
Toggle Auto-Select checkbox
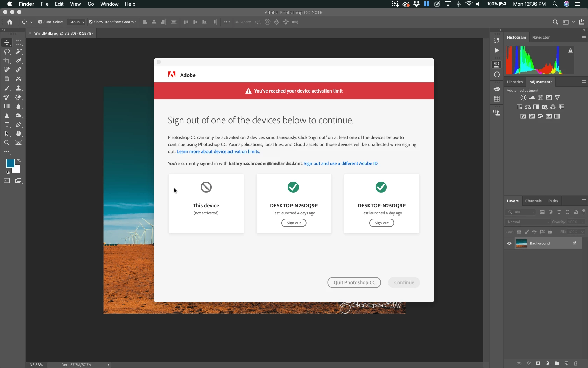[40, 22]
